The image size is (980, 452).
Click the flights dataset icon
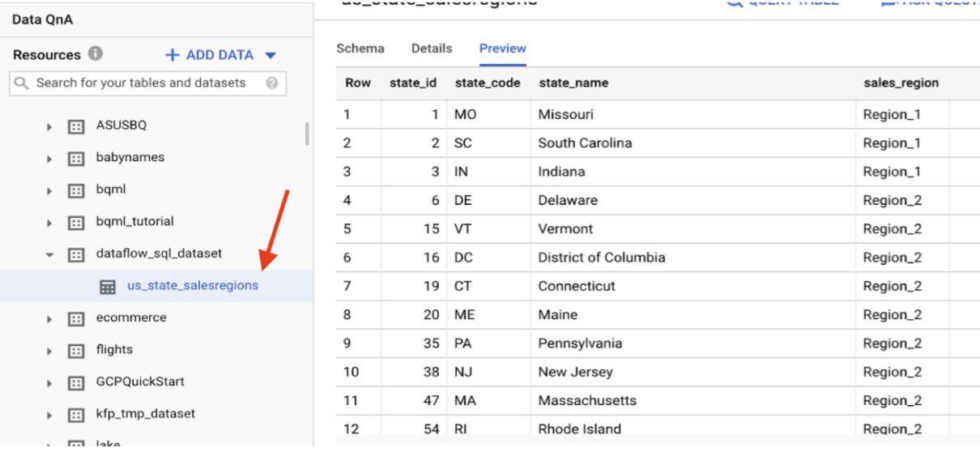click(x=76, y=351)
